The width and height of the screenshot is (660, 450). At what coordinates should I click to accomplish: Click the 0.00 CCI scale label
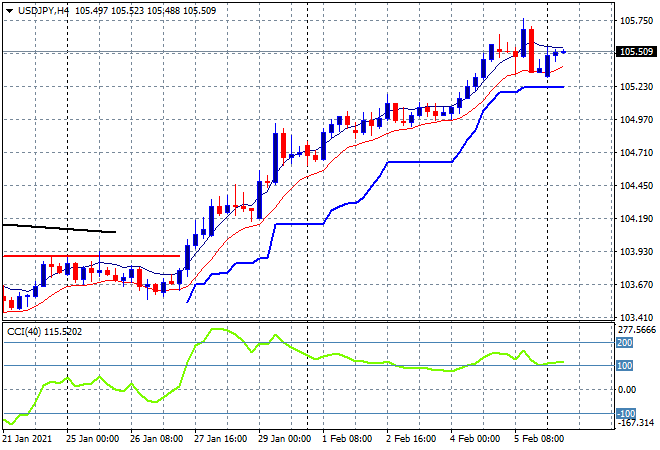pyautogui.click(x=627, y=390)
